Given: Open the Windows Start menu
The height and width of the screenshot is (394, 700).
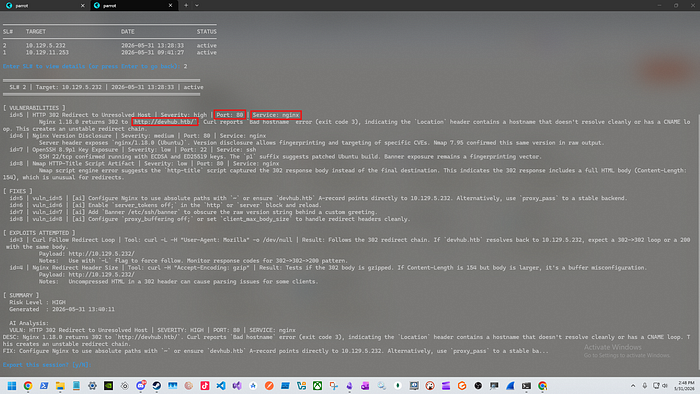Looking at the screenshot, I should point(12,386).
